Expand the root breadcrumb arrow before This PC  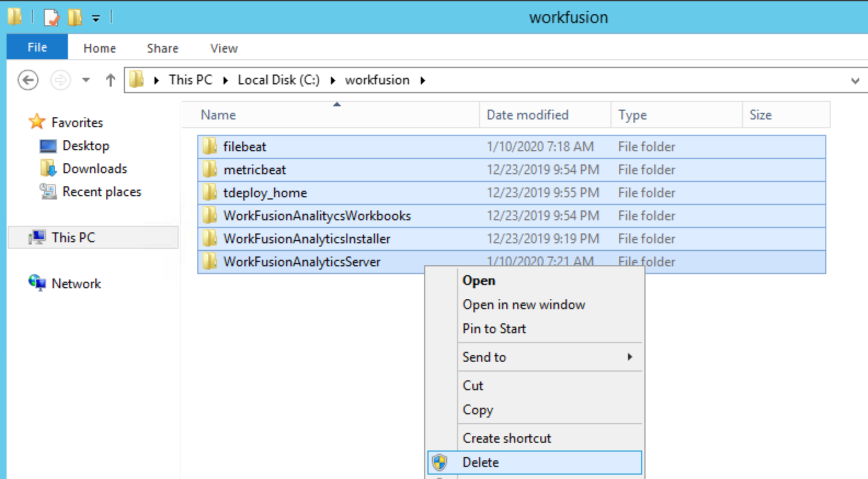click(x=157, y=81)
